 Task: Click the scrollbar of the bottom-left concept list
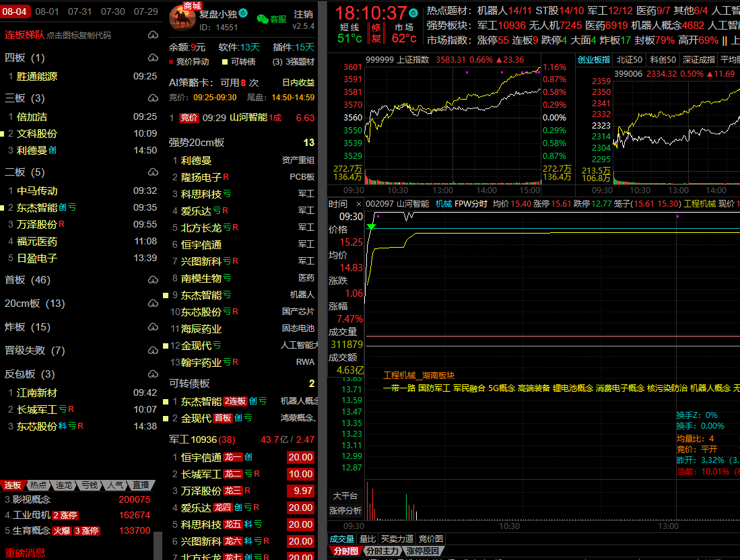[158, 545]
